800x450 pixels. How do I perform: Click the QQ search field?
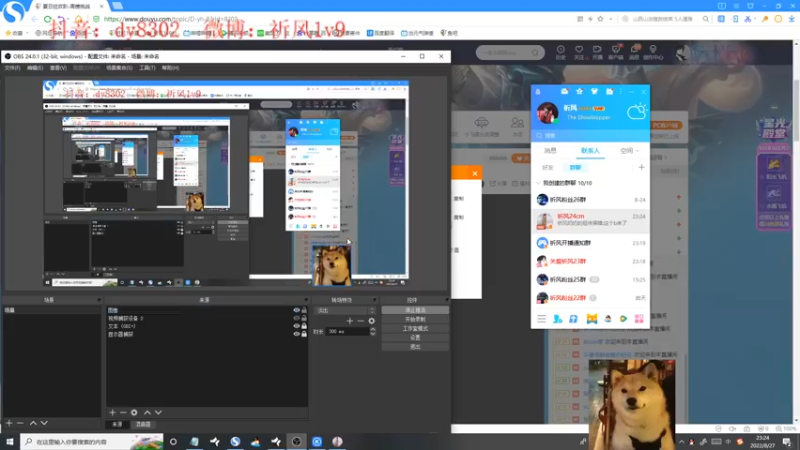[x=590, y=136]
